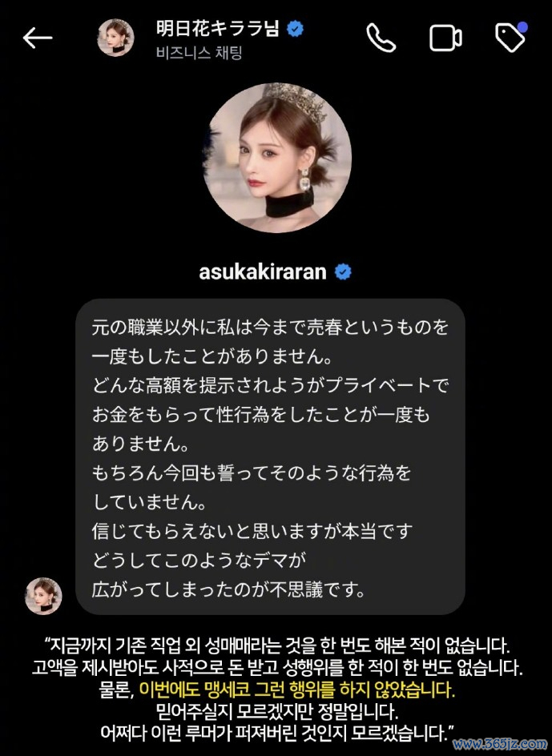Open chat details via 明日花キララ님 name
Screen dimensions: 552x756
click(218, 30)
